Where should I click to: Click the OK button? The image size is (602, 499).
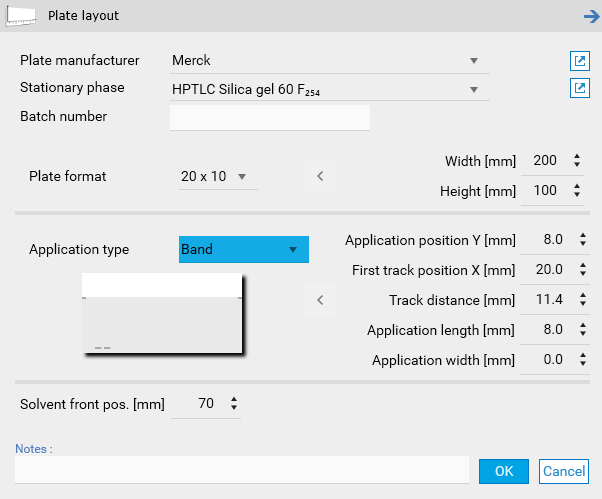pos(503,471)
